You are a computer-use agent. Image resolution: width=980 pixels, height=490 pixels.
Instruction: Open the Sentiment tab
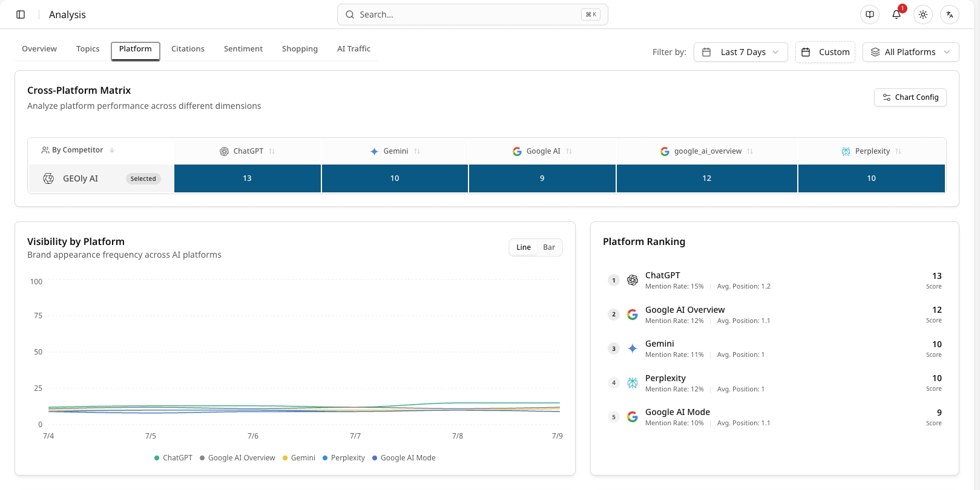pos(243,49)
